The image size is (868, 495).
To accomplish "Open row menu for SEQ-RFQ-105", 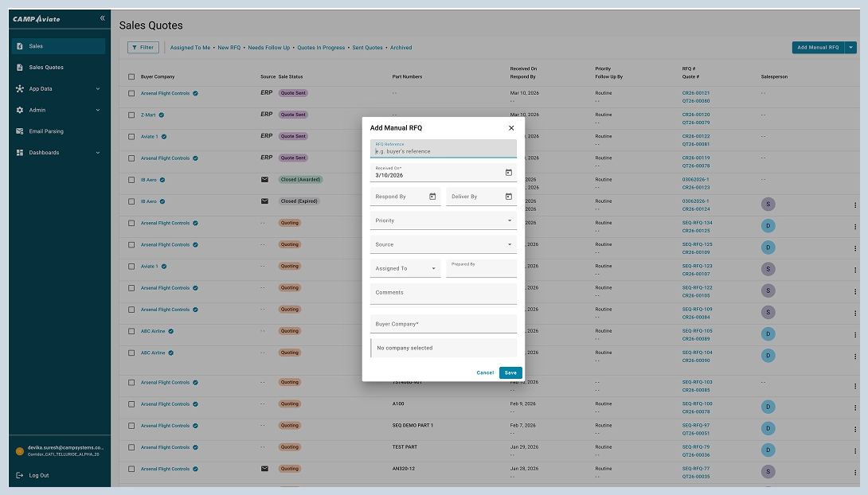I will (x=855, y=334).
